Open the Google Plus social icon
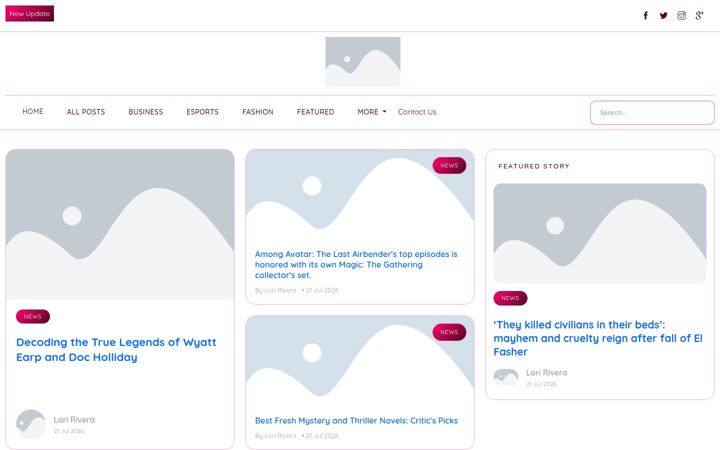The height and width of the screenshot is (450, 720). 699,16
